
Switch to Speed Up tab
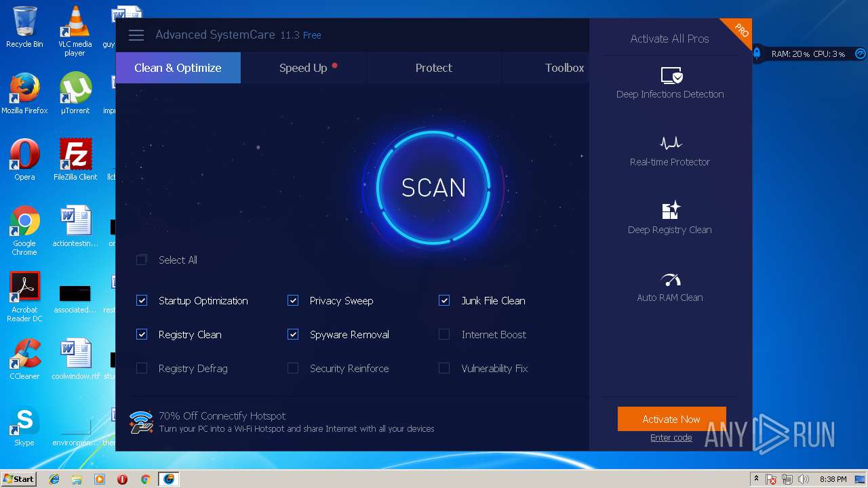tap(303, 68)
